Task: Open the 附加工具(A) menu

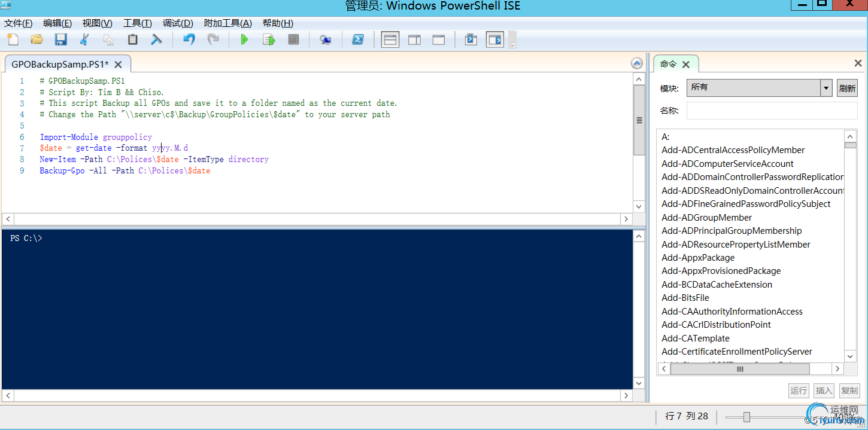Action: (228, 23)
